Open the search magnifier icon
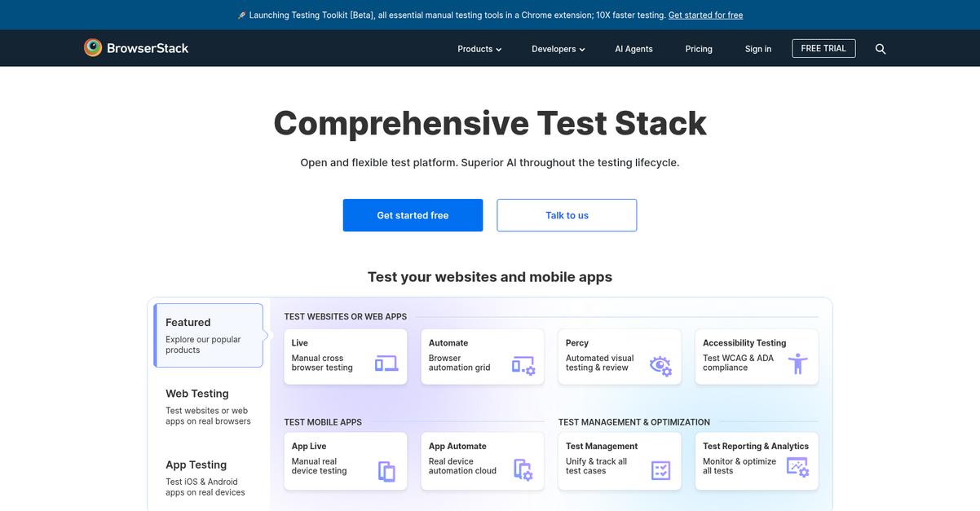 coord(881,49)
